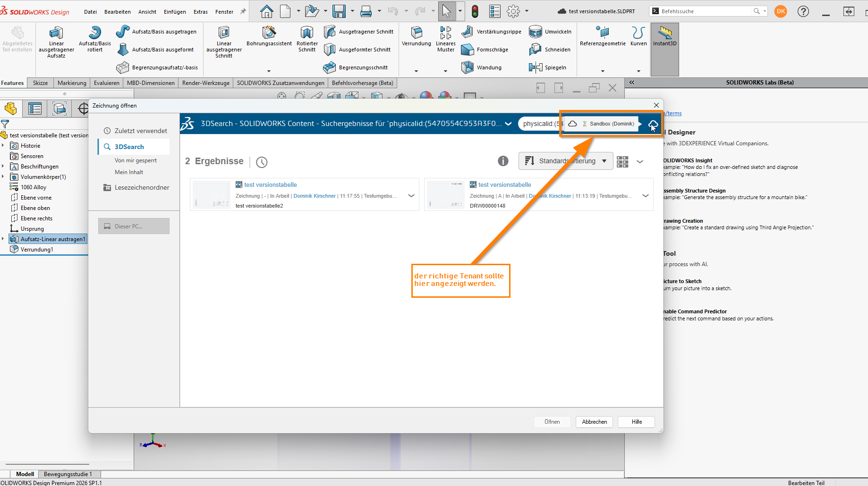Image resolution: width=868 pixels, height=486 pixels.
Task: Open the PropertyManager tab icon
Action: [x=35, y=109]
